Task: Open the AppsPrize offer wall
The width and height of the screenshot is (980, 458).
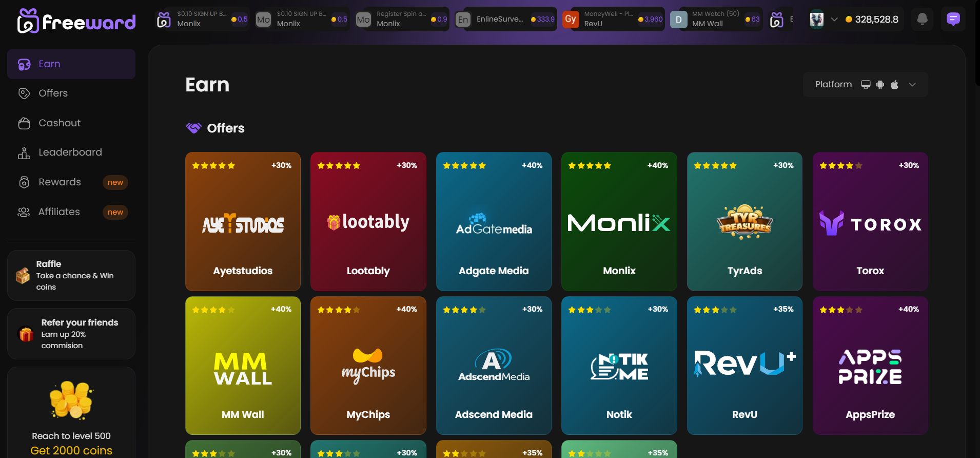Action: [870, 366]
